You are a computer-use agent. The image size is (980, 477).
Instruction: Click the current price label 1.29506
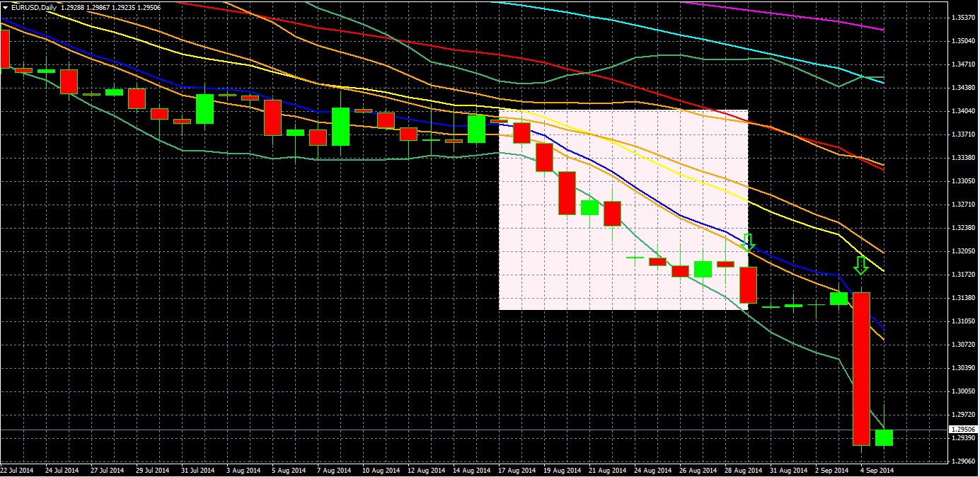coord(964,430)
